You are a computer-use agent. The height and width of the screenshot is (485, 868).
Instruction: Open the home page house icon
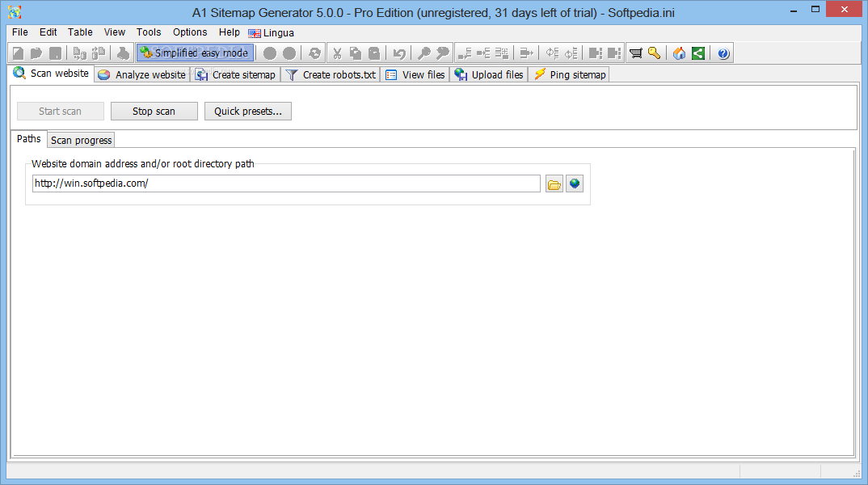click(679, 53)
